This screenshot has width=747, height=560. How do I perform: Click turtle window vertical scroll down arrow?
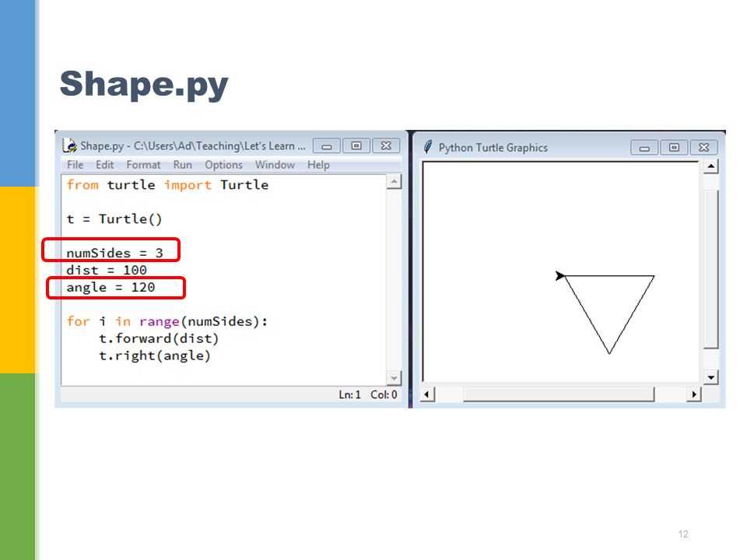pyautogui.click(x=710, y=378)
